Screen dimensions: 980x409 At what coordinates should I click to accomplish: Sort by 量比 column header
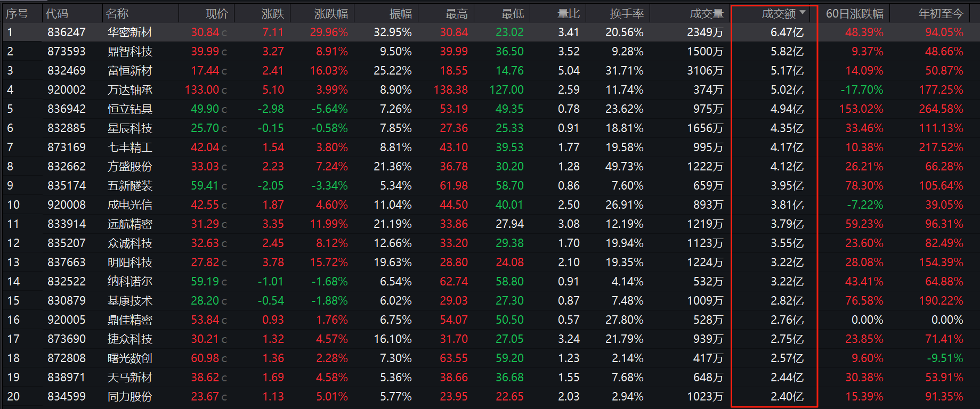tap(569, 14)
